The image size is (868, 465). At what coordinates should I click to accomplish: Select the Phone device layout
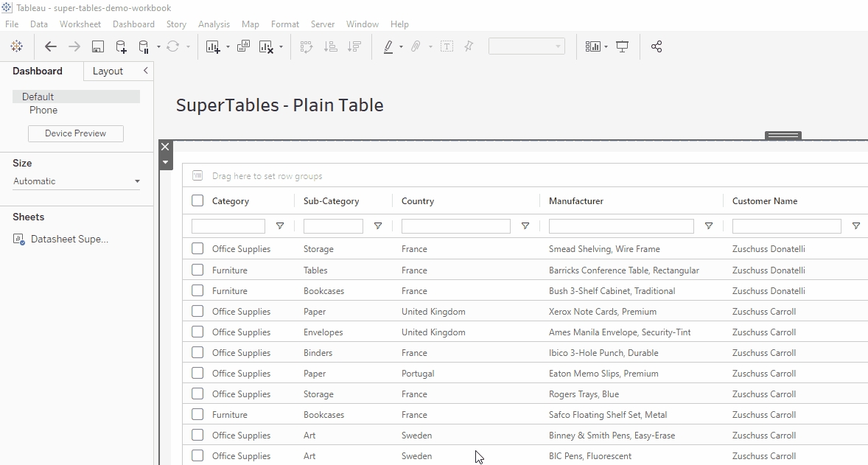(x=43, y=110)
